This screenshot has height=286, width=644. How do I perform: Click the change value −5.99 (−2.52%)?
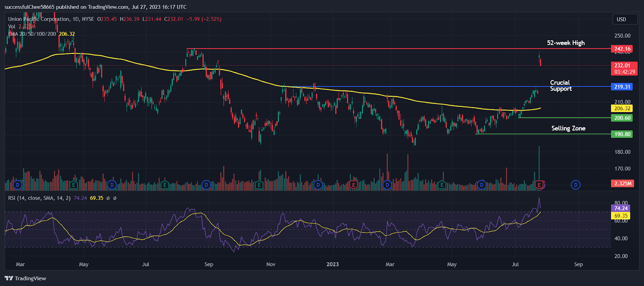point(204,19)
